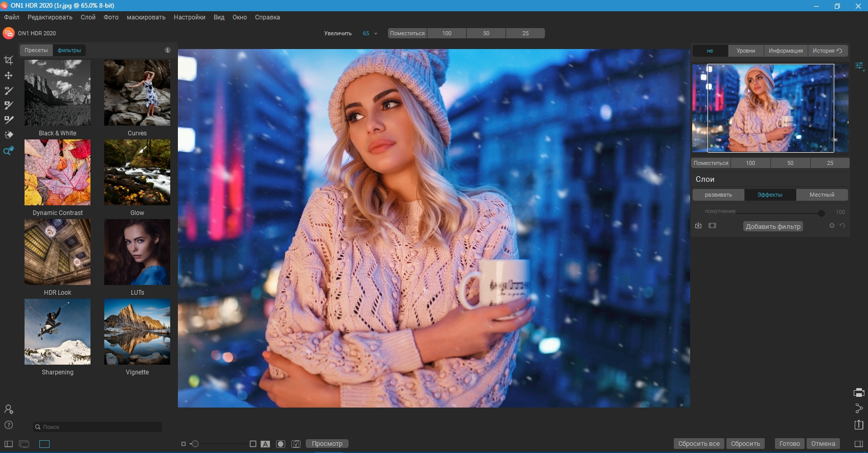Viewport: 868px width, 453px height.
Task: Click the filters panel info icon
Action: click(x=167, y=50)
